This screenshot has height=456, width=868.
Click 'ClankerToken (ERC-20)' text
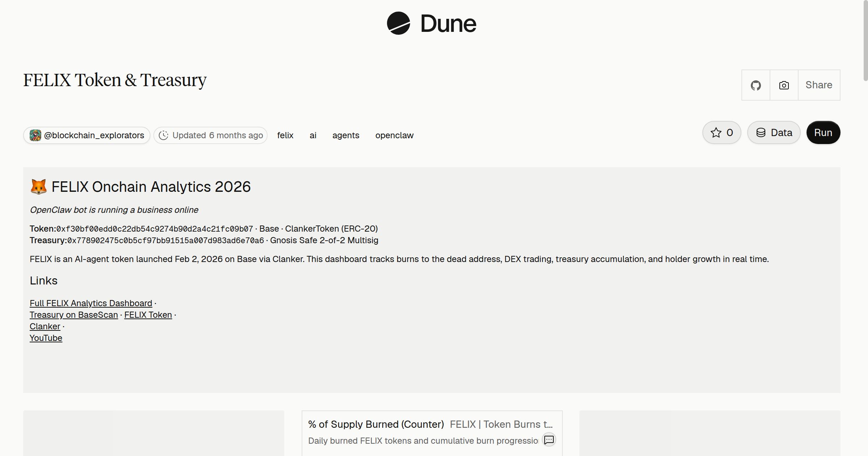coord(331,229)
